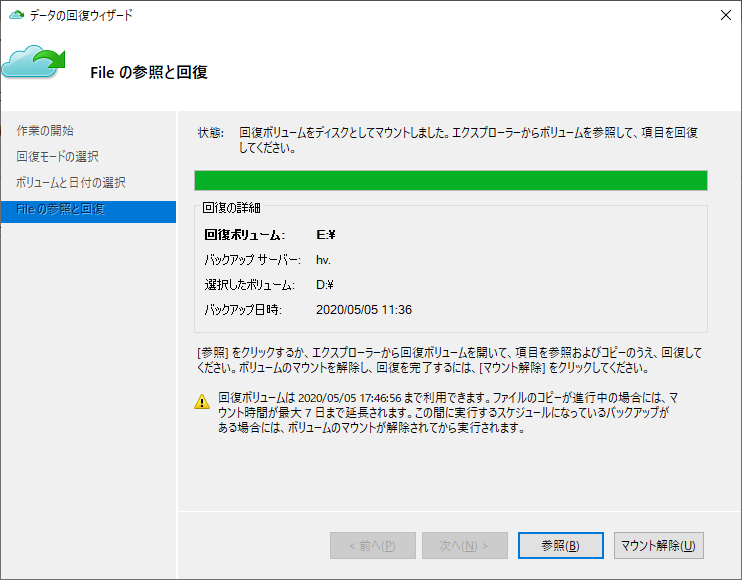The width and height of the screenshot is (742, 580).
Task: Click the selected volume value D:¥
Action: pos(325,285)
